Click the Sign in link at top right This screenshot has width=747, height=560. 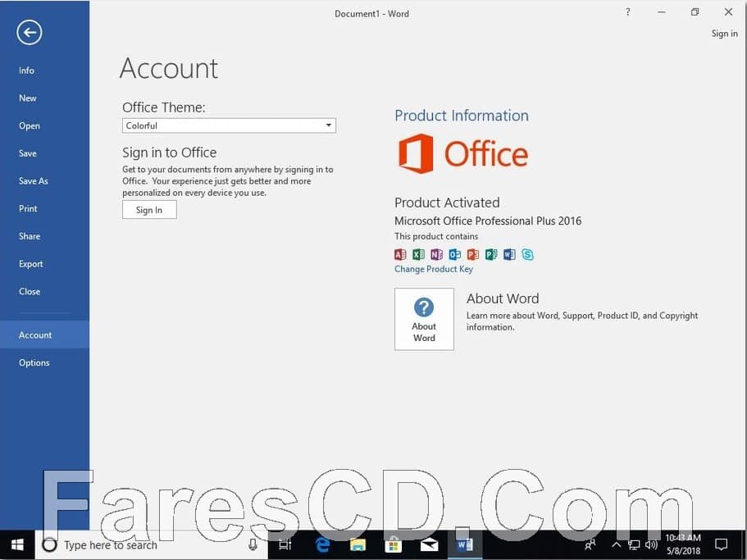click(x=724, y=34)
